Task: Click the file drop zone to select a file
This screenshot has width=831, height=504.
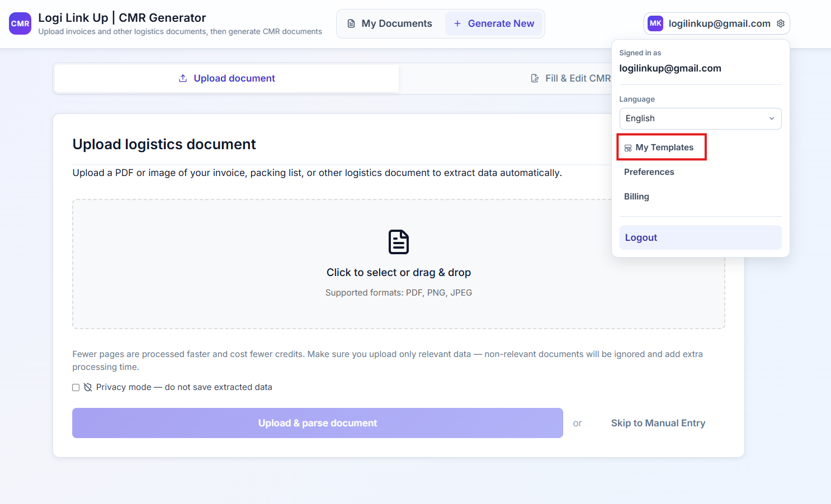Action: tap(399, 264)
